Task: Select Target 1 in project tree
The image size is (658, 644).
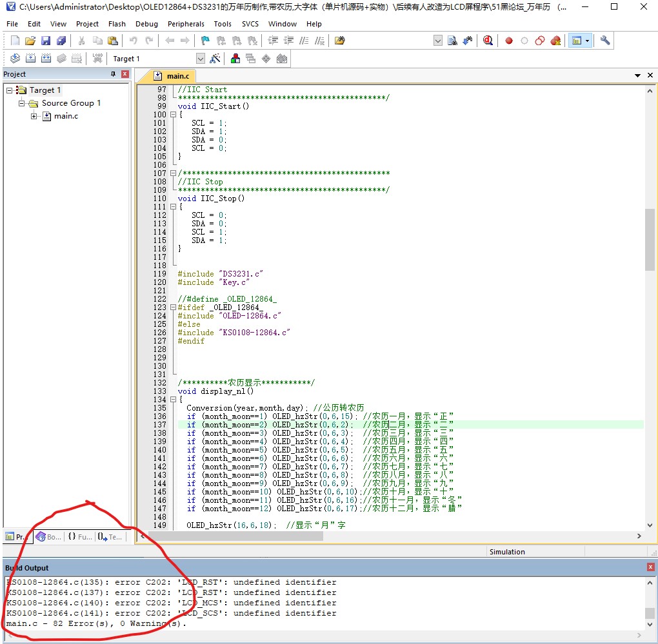Action: point(45,90)
